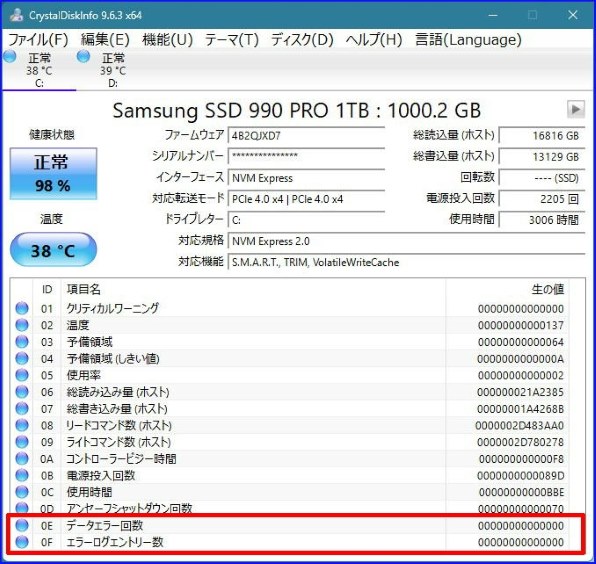
Task: Select the クリティカルワーニング row
Action: pos(290,308)
